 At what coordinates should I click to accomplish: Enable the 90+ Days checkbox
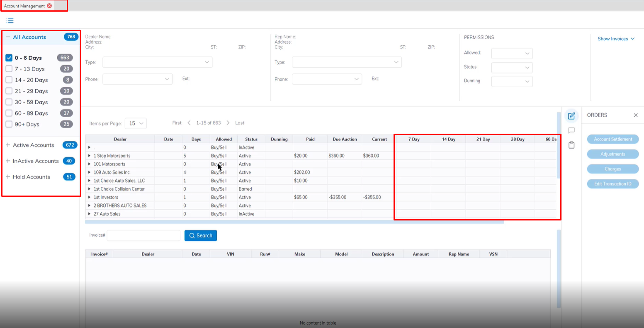(9, 124)
